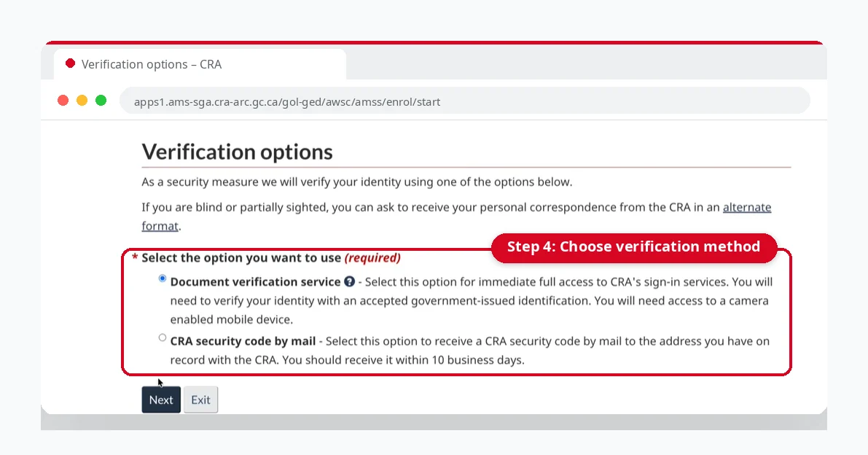The image size is (868, 455).
Task: Click the green maximize window dot
Action: [x=101, y=100]
